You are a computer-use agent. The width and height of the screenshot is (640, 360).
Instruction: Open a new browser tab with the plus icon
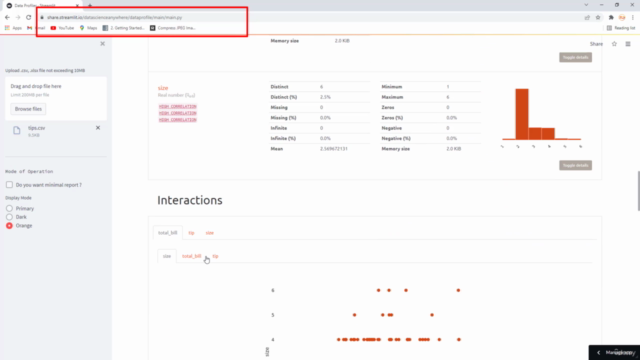pos(90,5)
